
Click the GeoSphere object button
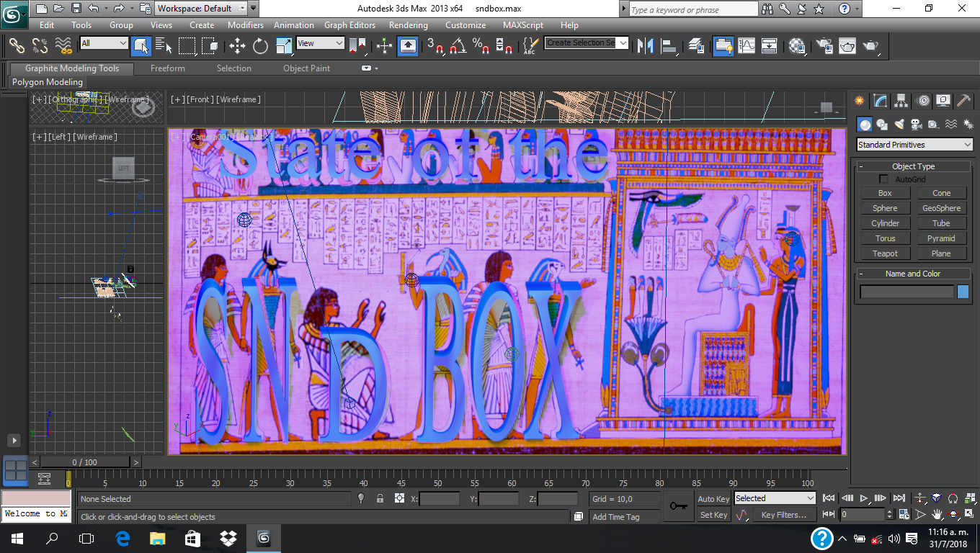(x=941, y=208)
